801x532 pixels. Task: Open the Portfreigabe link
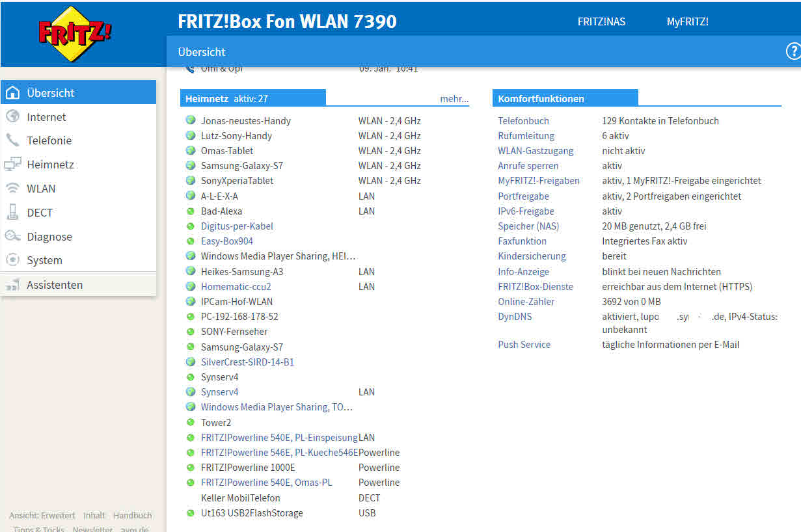[523, 196]
